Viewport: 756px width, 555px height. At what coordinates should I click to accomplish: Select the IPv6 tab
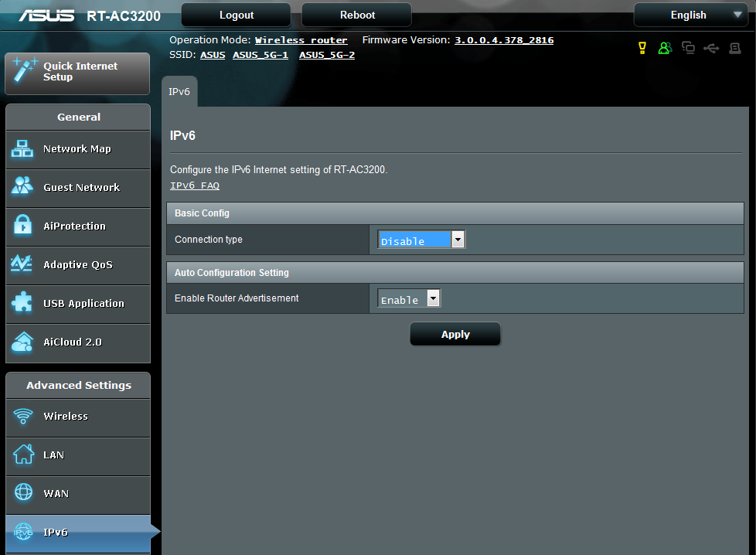pos(179,92)
